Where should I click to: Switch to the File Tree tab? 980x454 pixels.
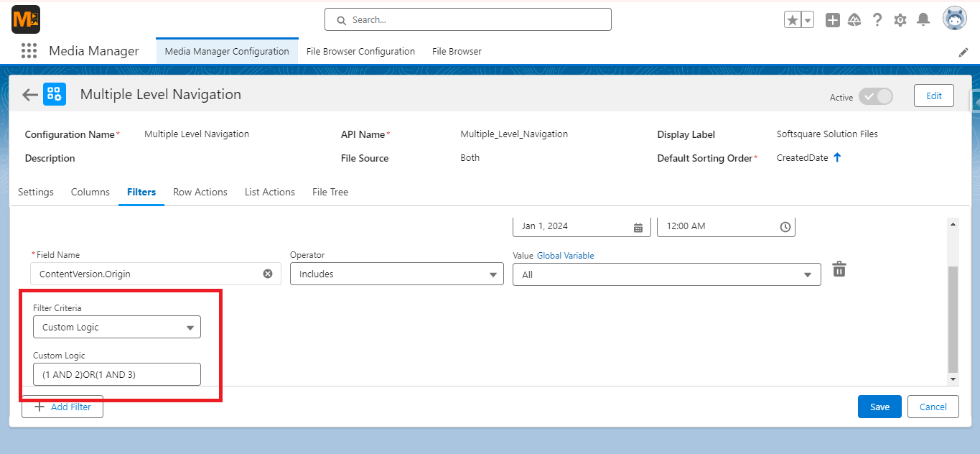[x=330, y=192]
